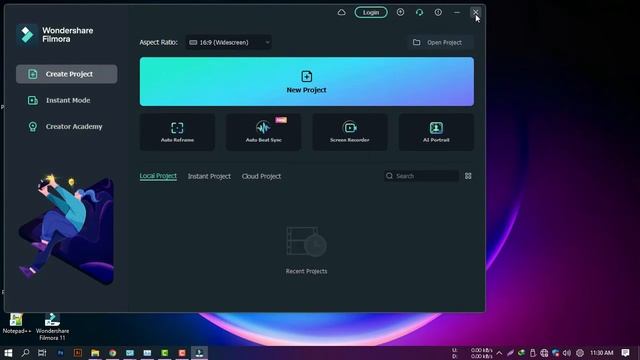Image resolution: width=640 pixels, height=360 pixels.
Task: Launch Auto Beat Sync tool
Action: point(263,132)
